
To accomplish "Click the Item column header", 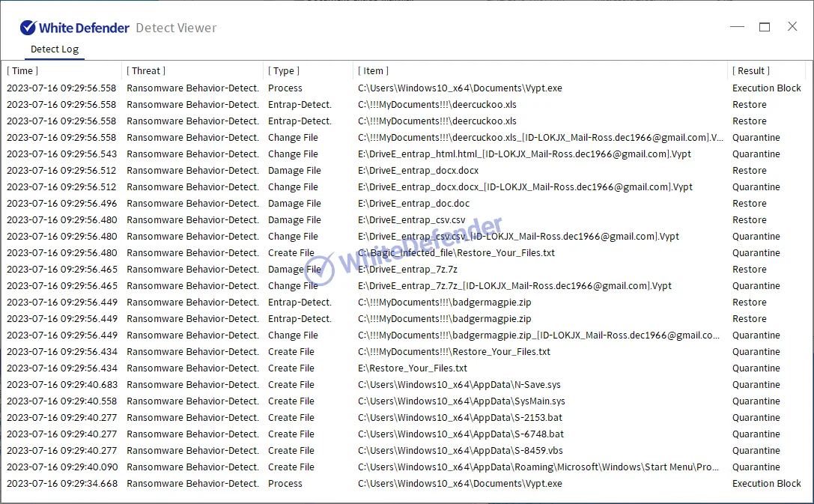I will pos(374,71).
